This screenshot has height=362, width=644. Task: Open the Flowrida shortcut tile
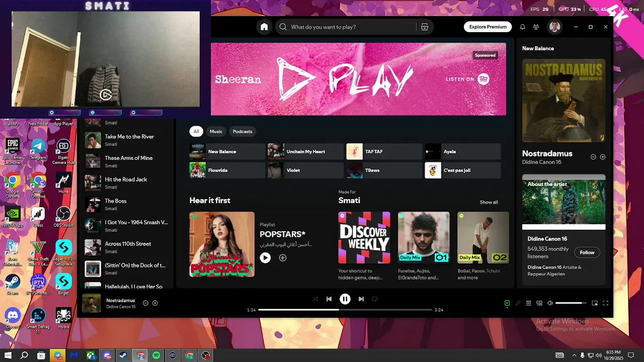[x=227, y=170]
